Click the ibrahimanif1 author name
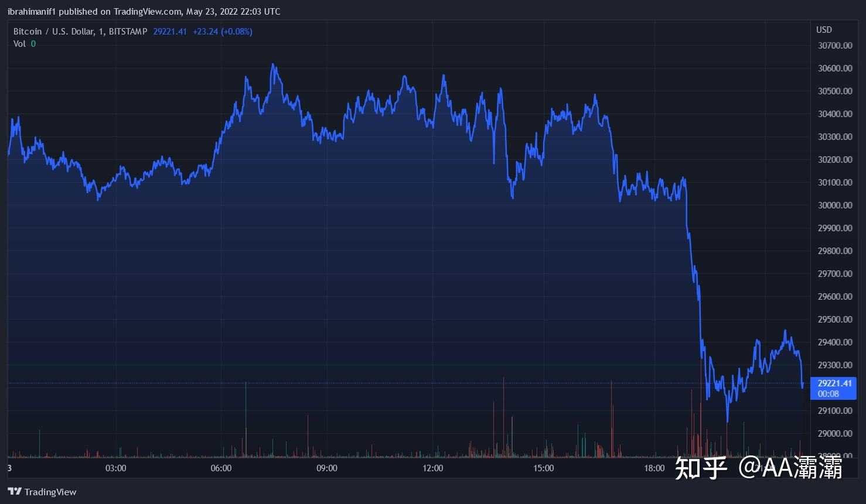Image resolution: width=866 pixels, height=504 pixels. click(32, 12)
